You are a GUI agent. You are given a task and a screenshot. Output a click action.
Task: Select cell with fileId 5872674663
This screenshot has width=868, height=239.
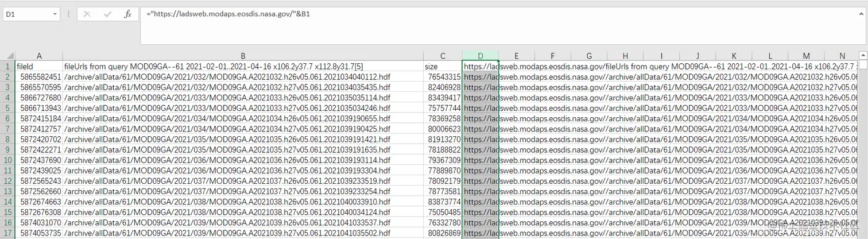[39, 202]
